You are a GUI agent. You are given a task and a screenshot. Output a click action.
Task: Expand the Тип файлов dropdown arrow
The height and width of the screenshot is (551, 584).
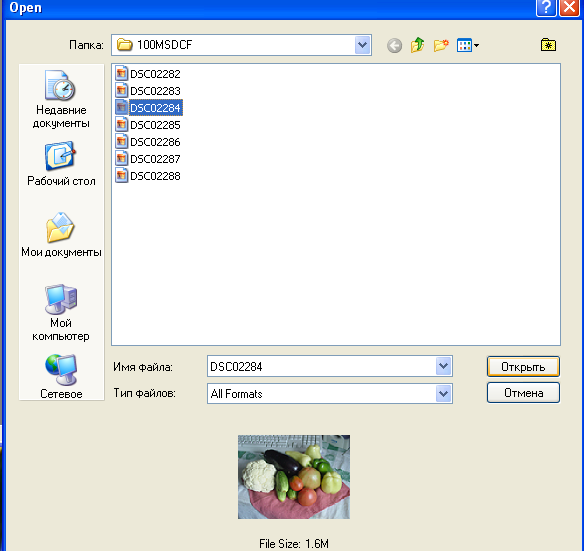(x=443, y=393)
